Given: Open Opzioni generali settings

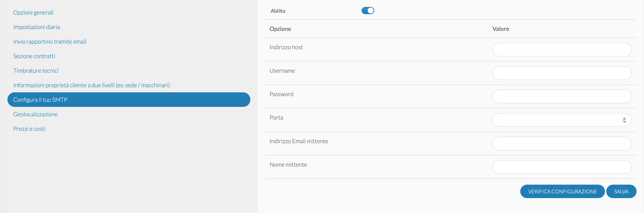Looking at the screenshot, I should click(33, 13).
